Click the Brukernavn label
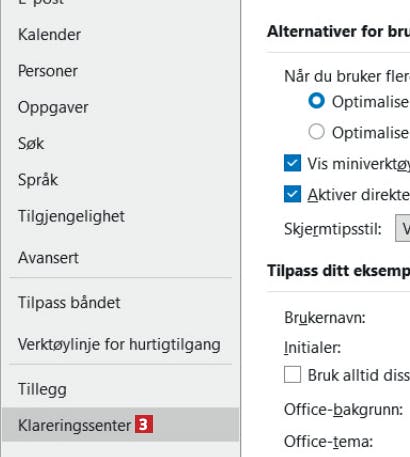 pos(325,318)
